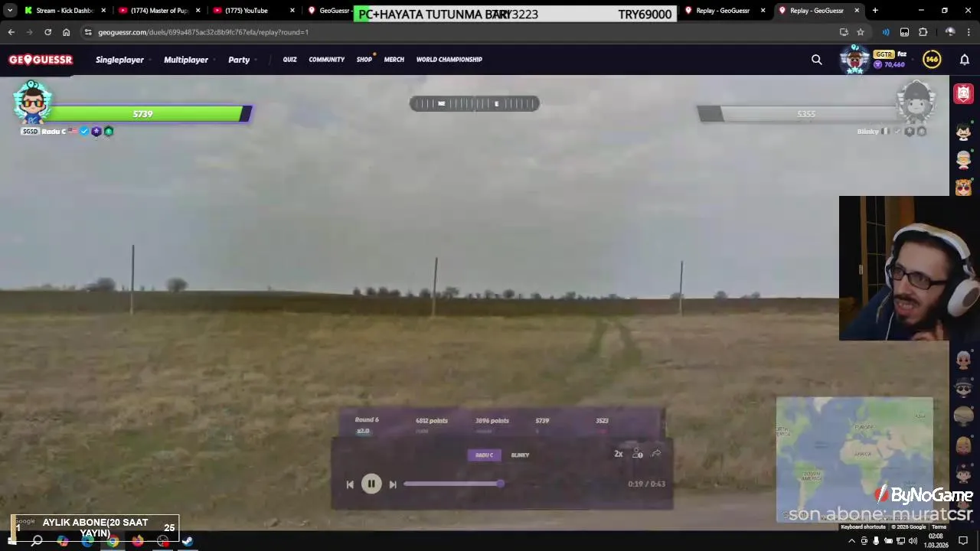Open browser home page
The width and height of the screenshot is (980, 551).
pyautogui.click(x=66, y=32)
